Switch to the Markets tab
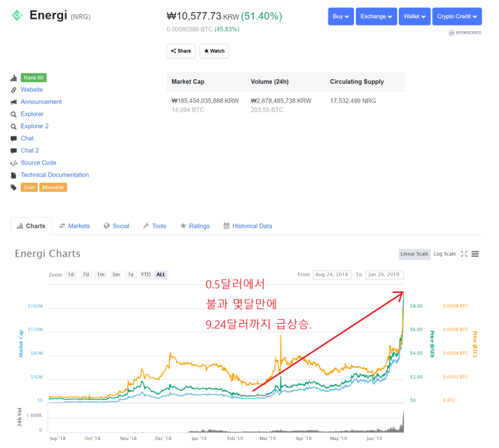The image size is (499, 448). click(75, 226)
